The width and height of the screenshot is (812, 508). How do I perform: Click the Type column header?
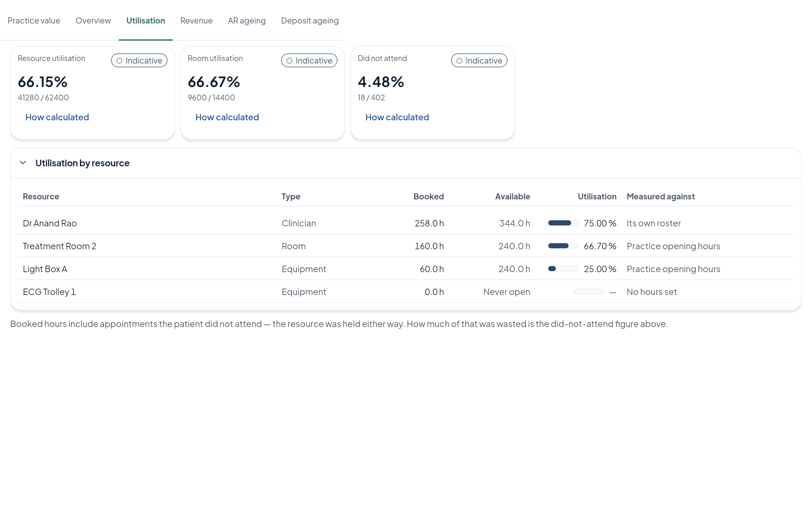coord(291,197)
